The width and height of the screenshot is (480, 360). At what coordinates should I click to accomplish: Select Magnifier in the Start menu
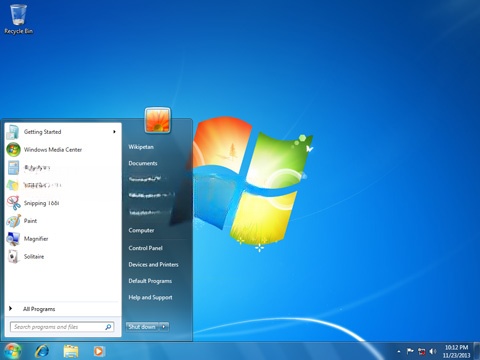[x=63, y=239]
